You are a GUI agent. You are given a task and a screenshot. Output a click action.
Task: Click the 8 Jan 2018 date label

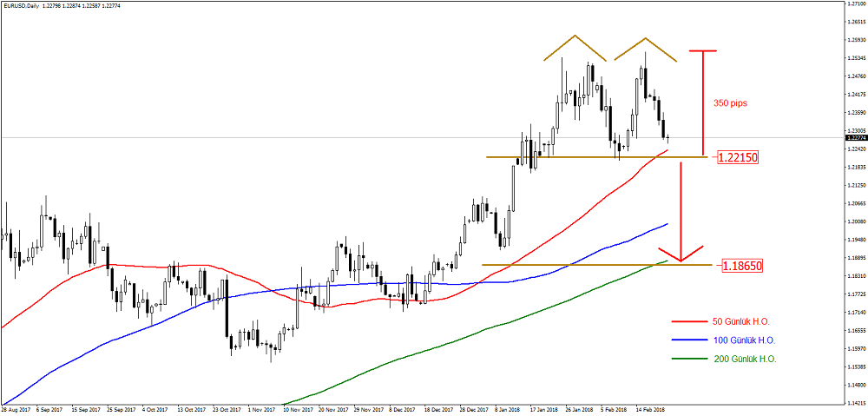[509, 408]
